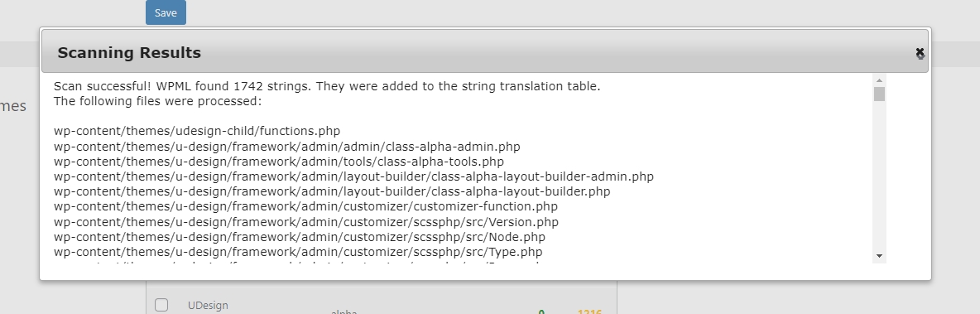This screenshot has width=980, height=314.
Task: Click the alpha text domain label
Action: (x=343, y=312)
